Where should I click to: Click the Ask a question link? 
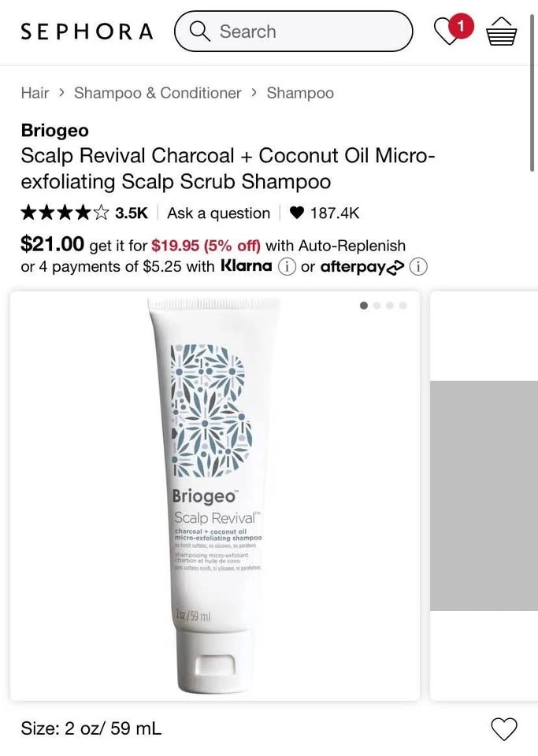click(218, 213)
